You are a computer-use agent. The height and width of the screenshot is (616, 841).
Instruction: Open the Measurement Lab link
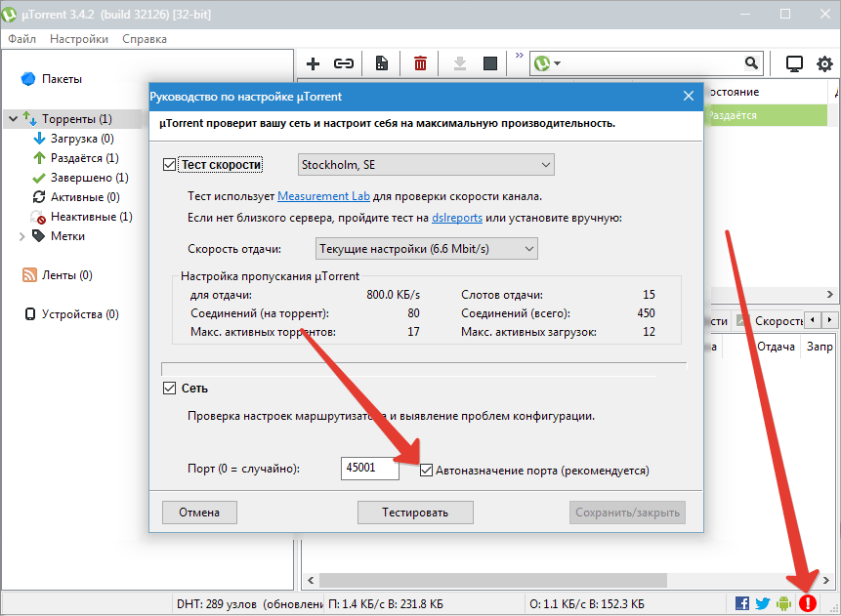click(x=323, y=196)
